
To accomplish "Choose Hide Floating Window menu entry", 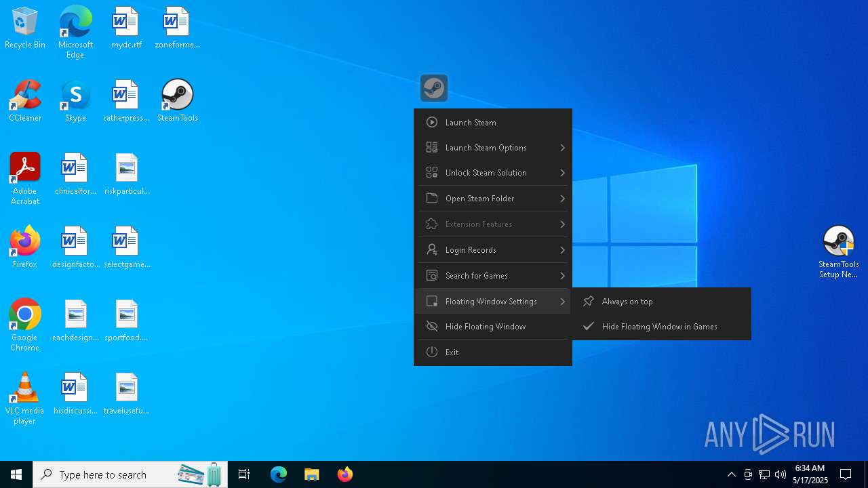I will coord(493,327).
